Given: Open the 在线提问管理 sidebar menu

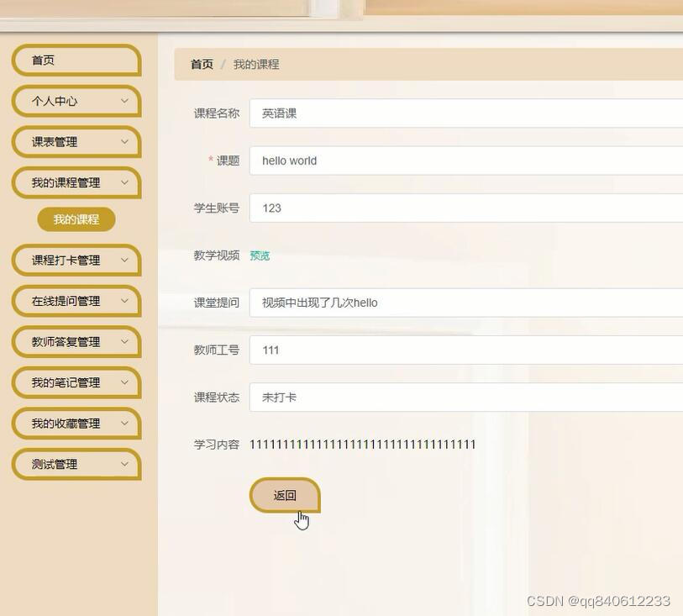Looking at the screenshot, I should pos(76,301).
